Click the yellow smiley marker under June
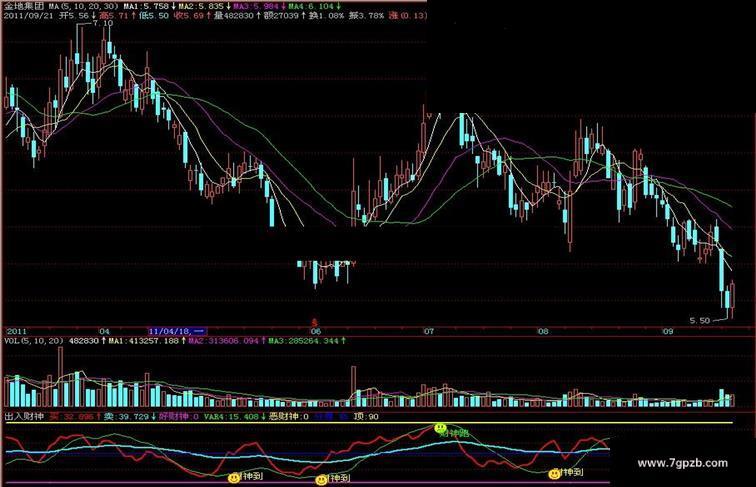The height and width of the screenshot is (487, 756). tap(321, 480)
